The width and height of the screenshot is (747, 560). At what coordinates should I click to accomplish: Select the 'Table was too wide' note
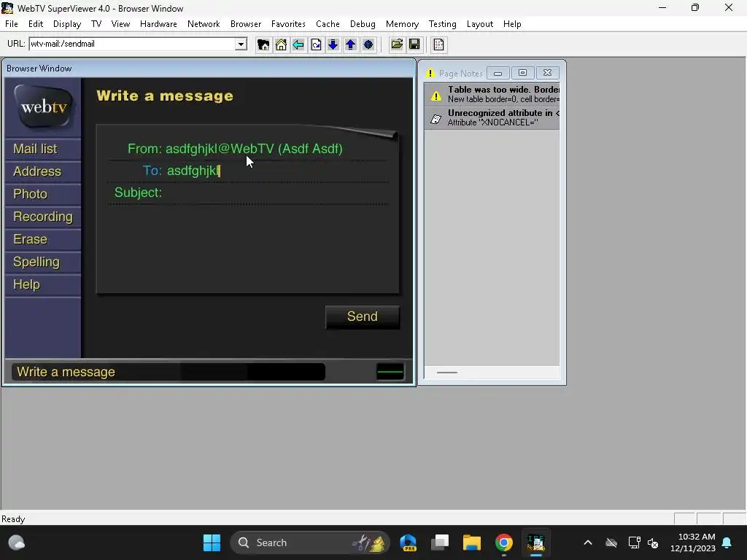coord(492,94)
